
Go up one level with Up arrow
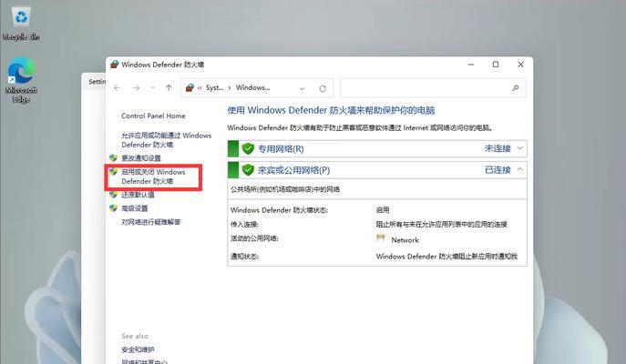pyautogui.click(x=169, y=87)
